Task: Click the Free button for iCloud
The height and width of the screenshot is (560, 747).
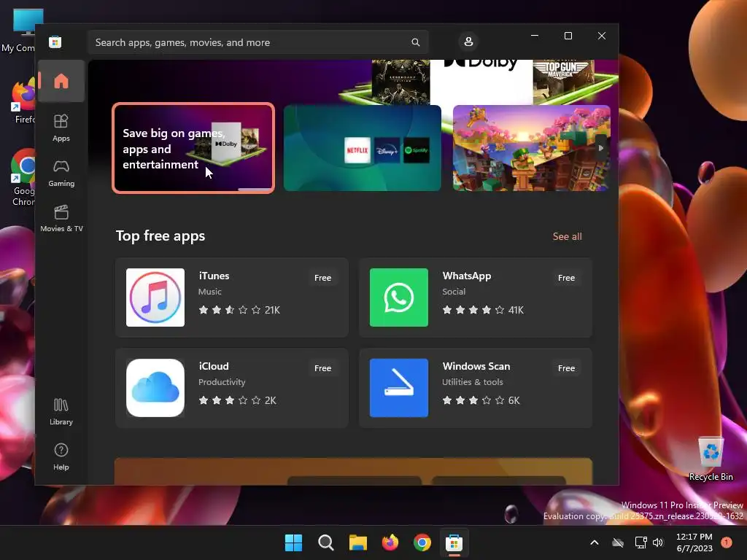Action: click(x=322, y=368)
